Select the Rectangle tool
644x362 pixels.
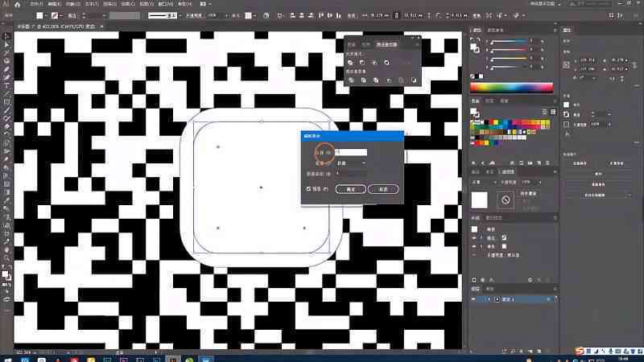click(x=6, y=102)
